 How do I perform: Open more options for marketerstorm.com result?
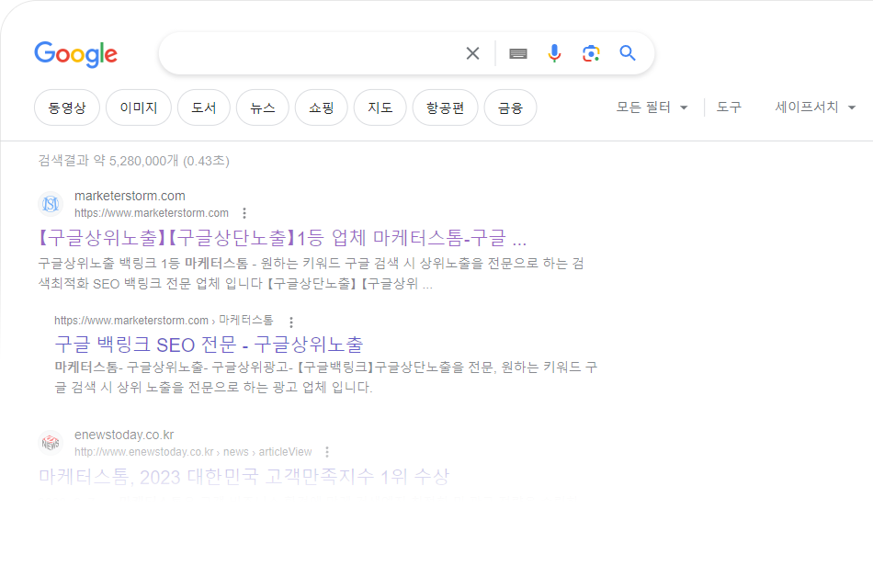tap(244, 213)
